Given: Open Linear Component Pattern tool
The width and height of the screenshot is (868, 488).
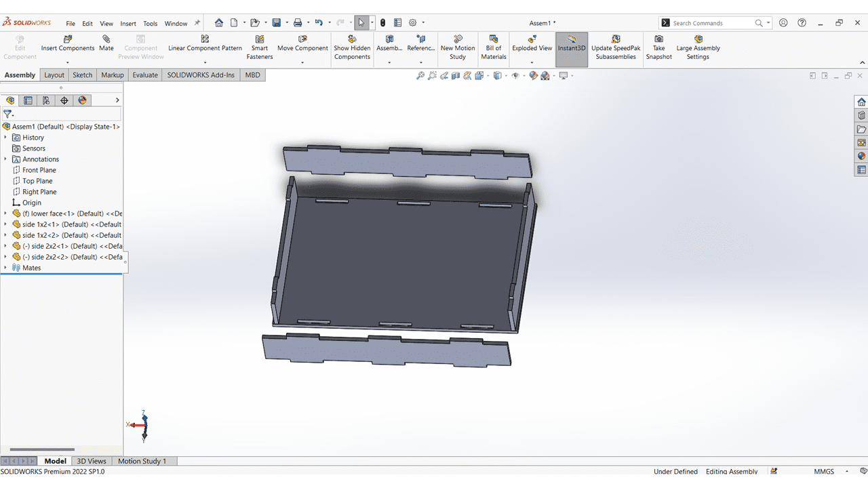Looking at the screenshot, I should click(205, 44).
